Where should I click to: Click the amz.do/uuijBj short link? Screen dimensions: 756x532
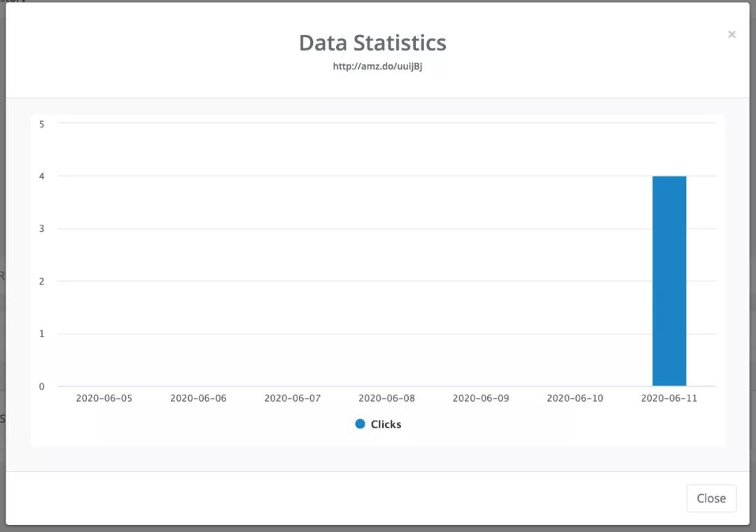377,67
